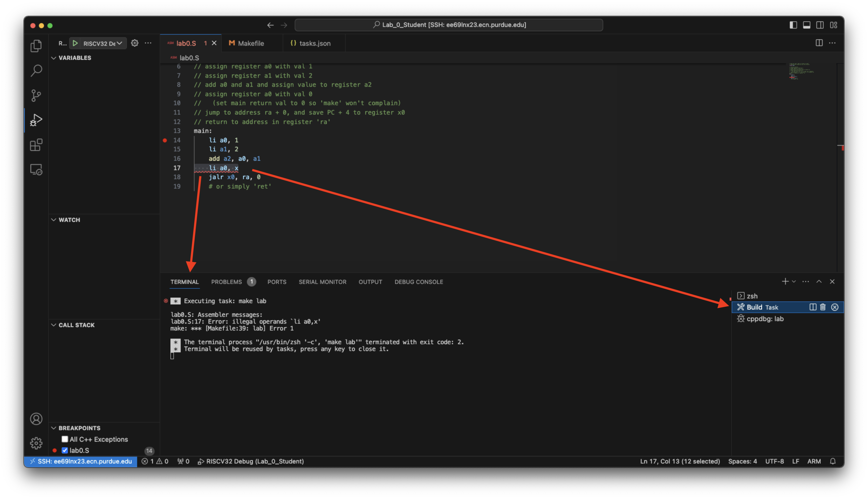Click the errors and warnings count in status bar
This screenshot has width=868, height=499.
coord(155,461)
